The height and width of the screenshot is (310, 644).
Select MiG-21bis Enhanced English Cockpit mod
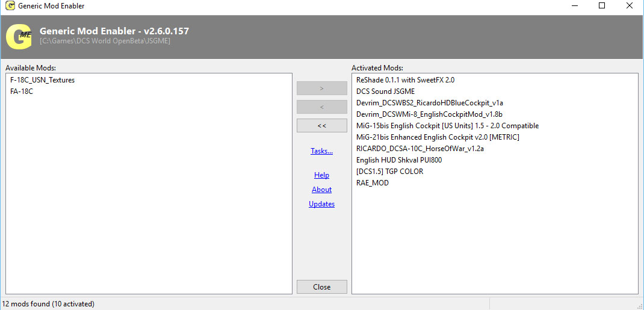coord(438,137)
